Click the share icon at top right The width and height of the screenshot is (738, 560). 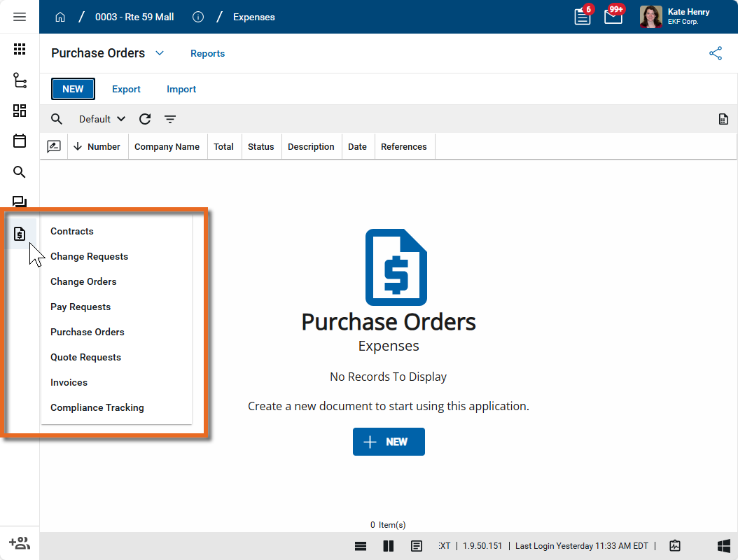pyautogui.click(x=716, y=53)
